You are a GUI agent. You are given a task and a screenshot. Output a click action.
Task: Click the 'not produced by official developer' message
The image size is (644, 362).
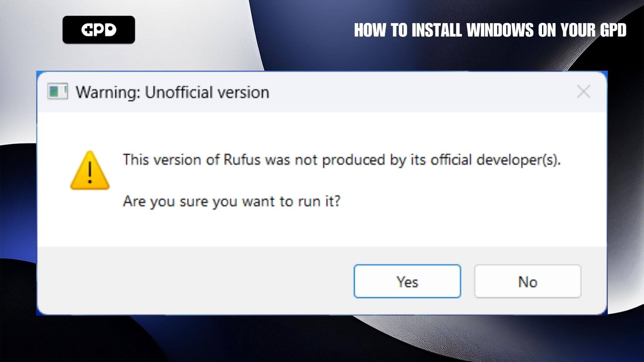click(341, 160)
